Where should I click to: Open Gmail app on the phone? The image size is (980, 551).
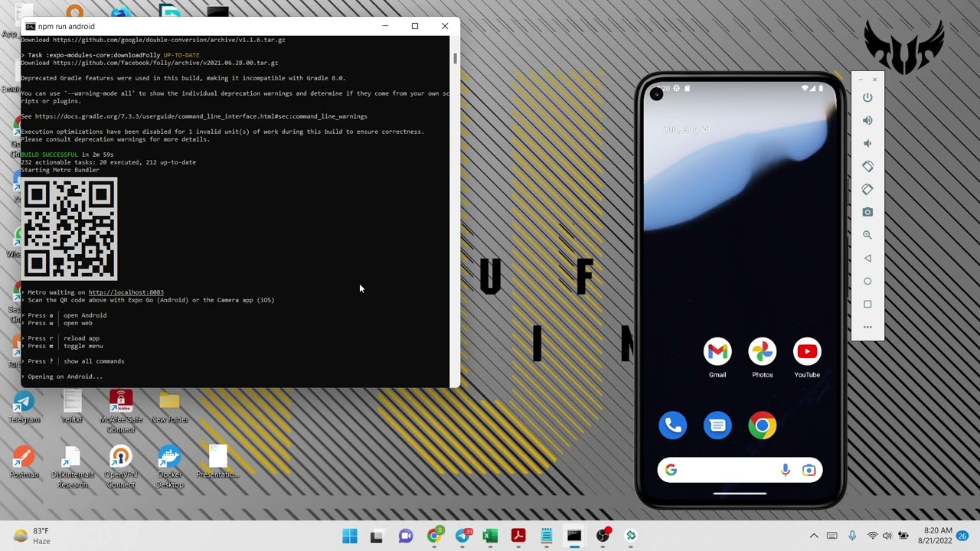pyautogui.click(x=717, y=351)
